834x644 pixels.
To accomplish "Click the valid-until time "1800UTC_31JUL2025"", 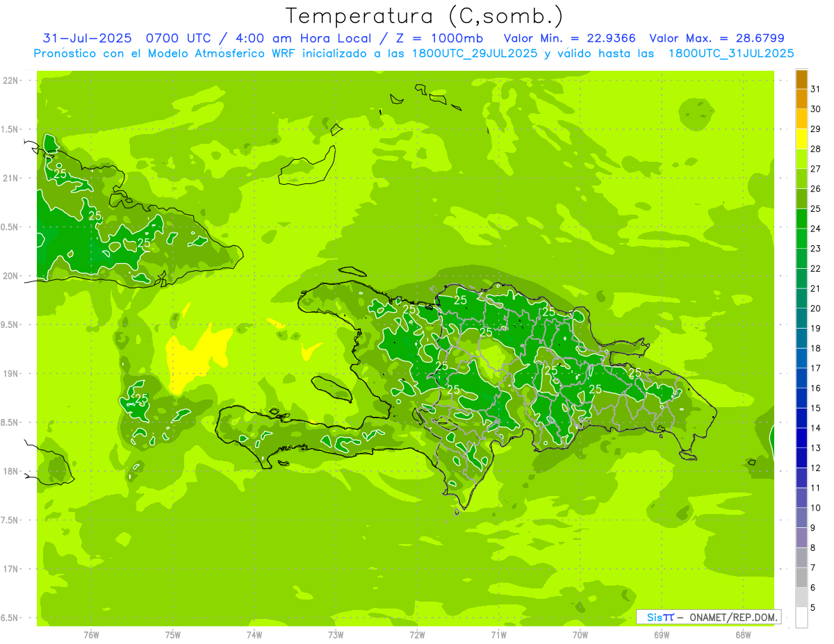I will pyautogui.click(x=731, y=53).
